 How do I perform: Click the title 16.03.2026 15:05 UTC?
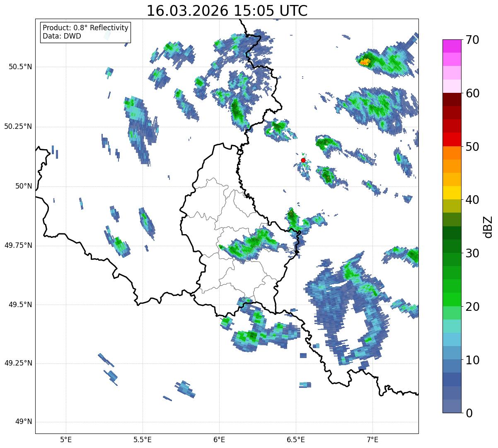pyautogui.click(x=227, y=11)
